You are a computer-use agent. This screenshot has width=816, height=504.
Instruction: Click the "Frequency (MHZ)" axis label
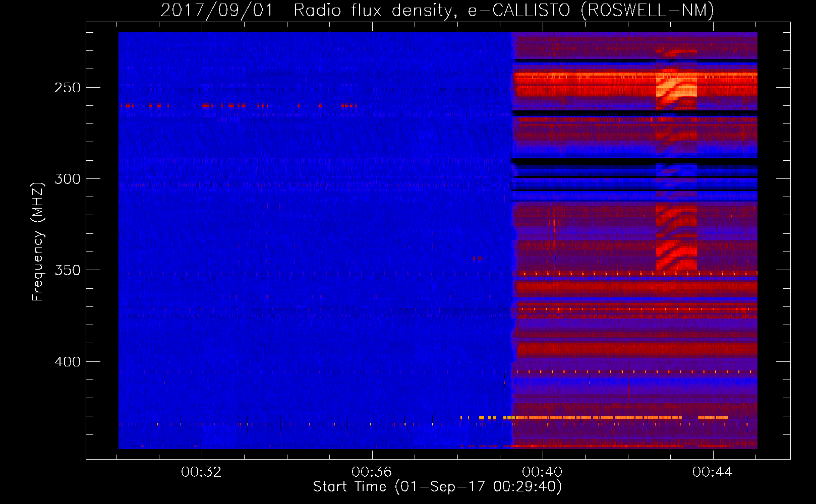tap(38, 242)
